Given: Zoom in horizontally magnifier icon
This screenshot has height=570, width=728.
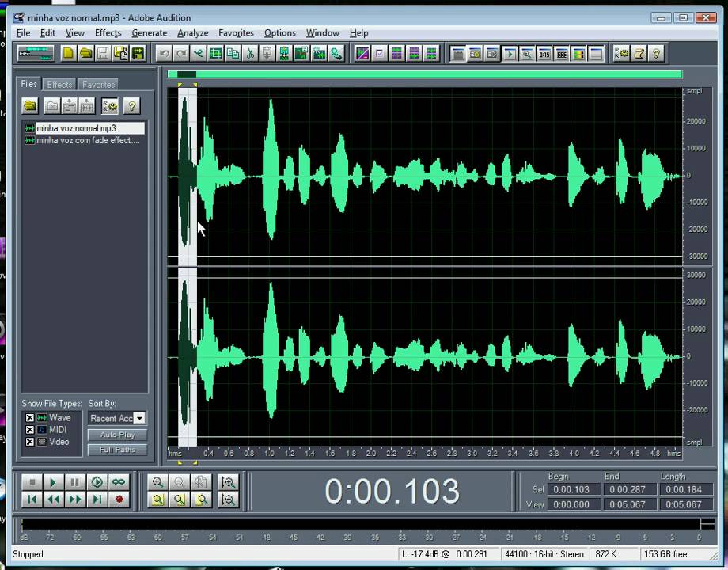Looking at the screenshot, I should [157, 482].
